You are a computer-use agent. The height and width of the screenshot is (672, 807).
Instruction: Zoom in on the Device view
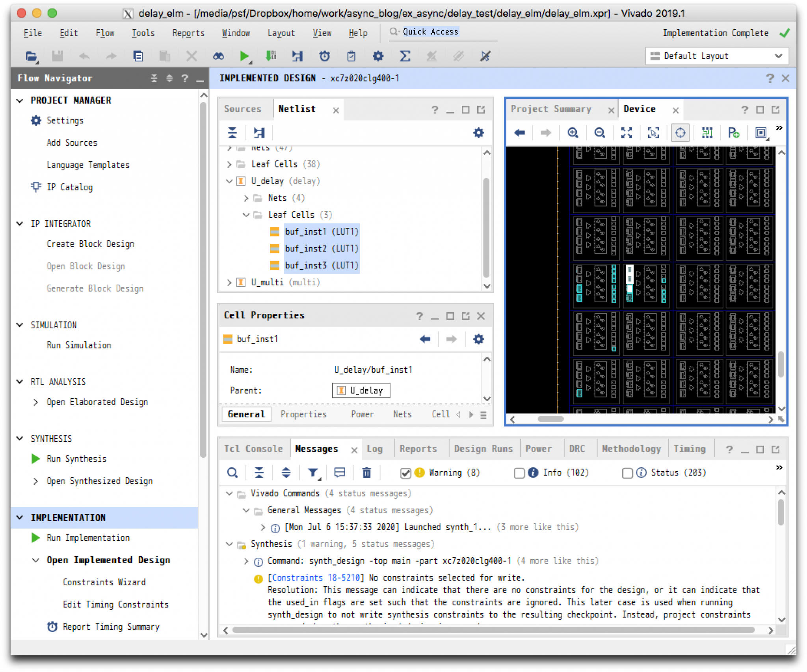(x=573, y=133)
